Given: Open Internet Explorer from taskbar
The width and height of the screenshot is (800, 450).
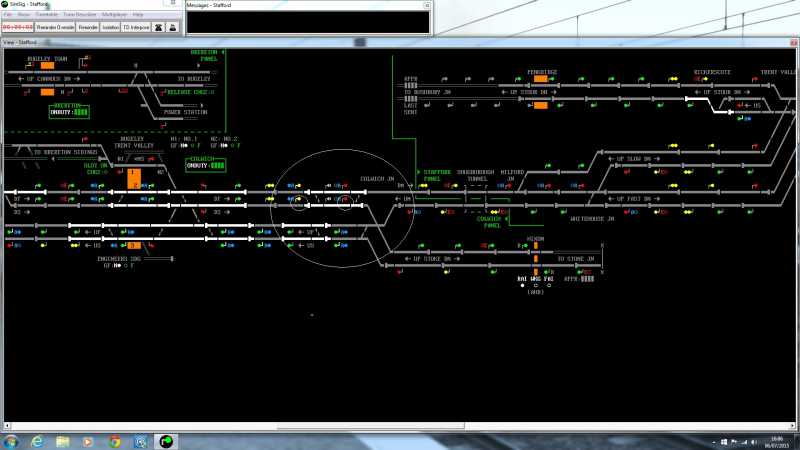Looking at the screenshot, I should tap(37, 442).
